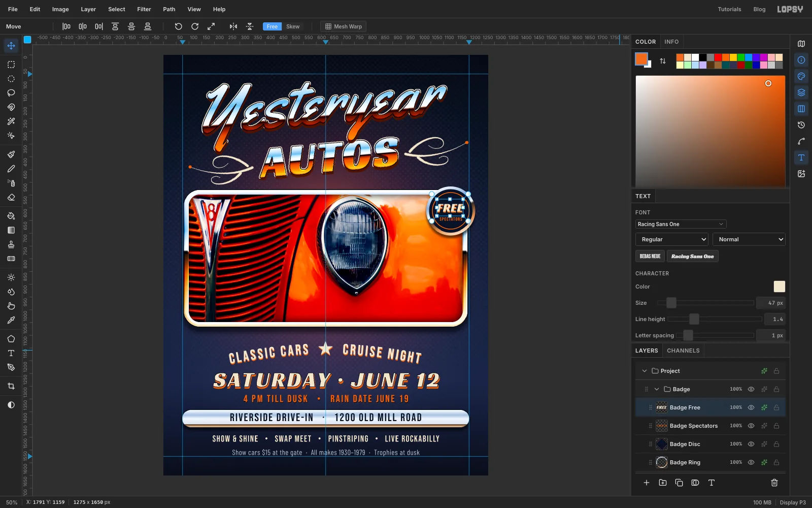The width and height of the screenshot is (812, 508).
Task: Hide the Badge Disc layer
Action: point(751,444)
